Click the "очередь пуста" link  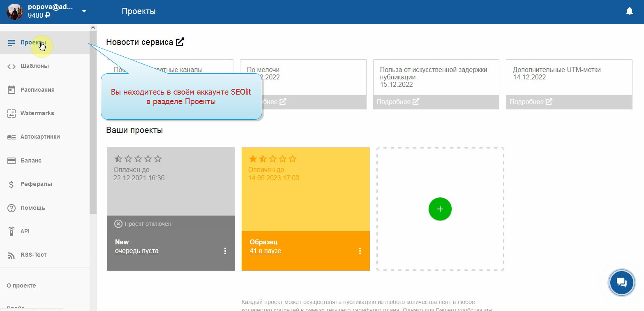point(136,251)
